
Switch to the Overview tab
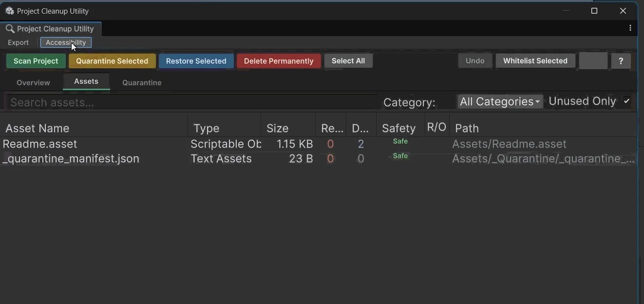(x=33, y=82)
